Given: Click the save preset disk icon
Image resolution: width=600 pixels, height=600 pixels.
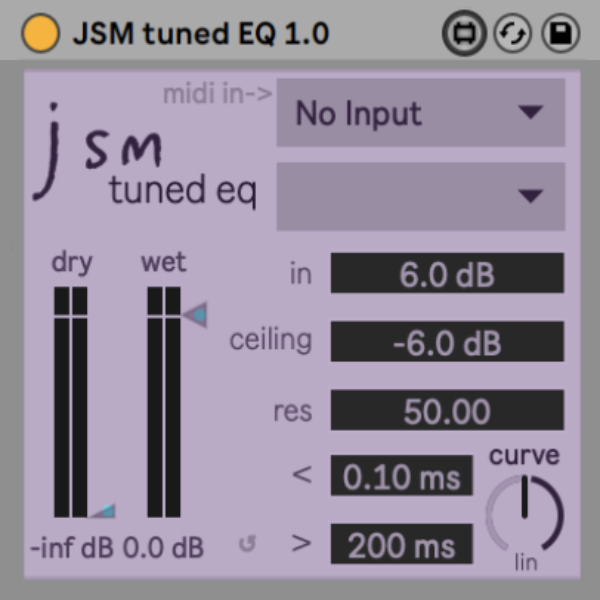Looking at the screenshot, I should [560, 33].
